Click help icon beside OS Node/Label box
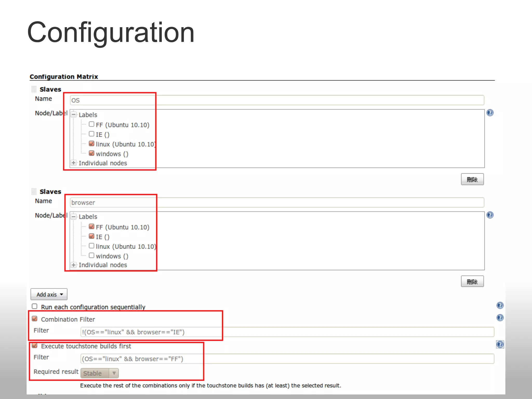 tap(490, 113)
